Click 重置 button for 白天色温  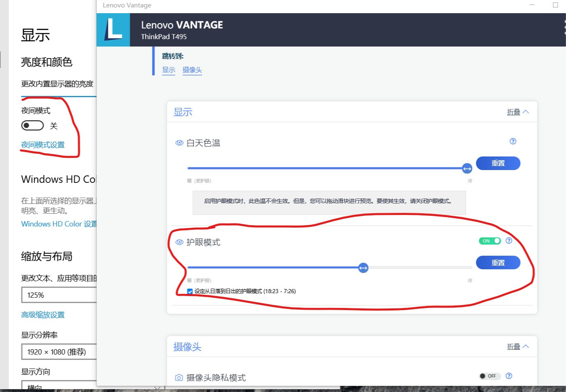tap(498, 163)
